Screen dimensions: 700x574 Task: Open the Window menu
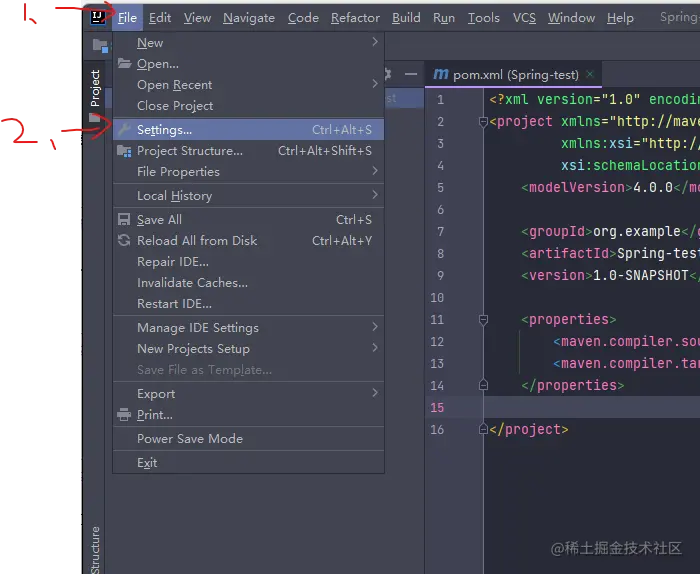point(571,18)
